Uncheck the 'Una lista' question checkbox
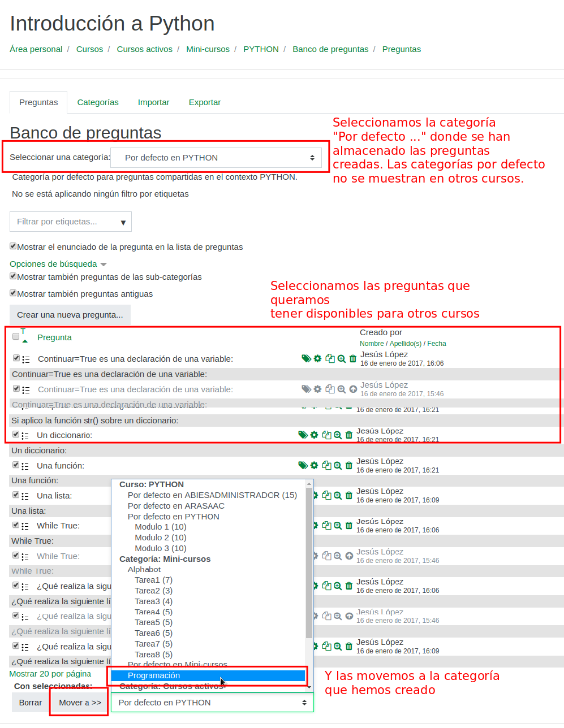The height and width of the screenshot is (728, 564). 16,495
